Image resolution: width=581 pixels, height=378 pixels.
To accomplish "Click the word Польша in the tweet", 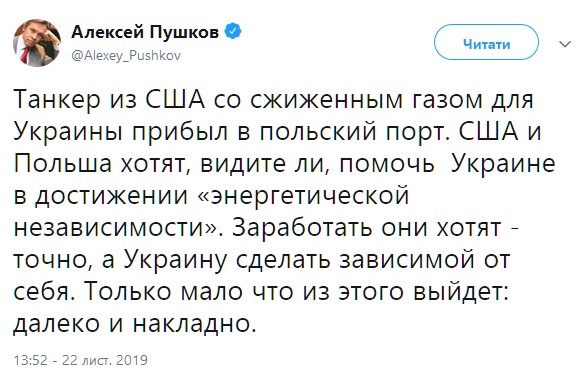I will [63, 164].
